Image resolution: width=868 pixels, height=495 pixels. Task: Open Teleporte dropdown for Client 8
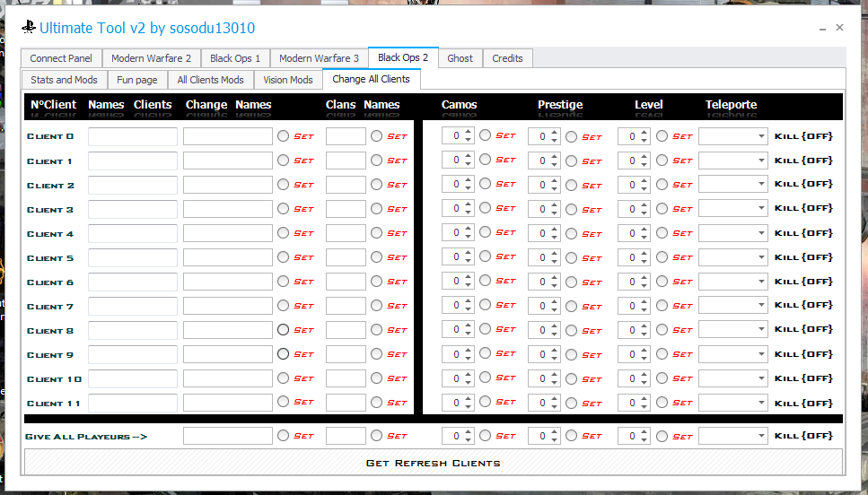click(x=733, y=330)
